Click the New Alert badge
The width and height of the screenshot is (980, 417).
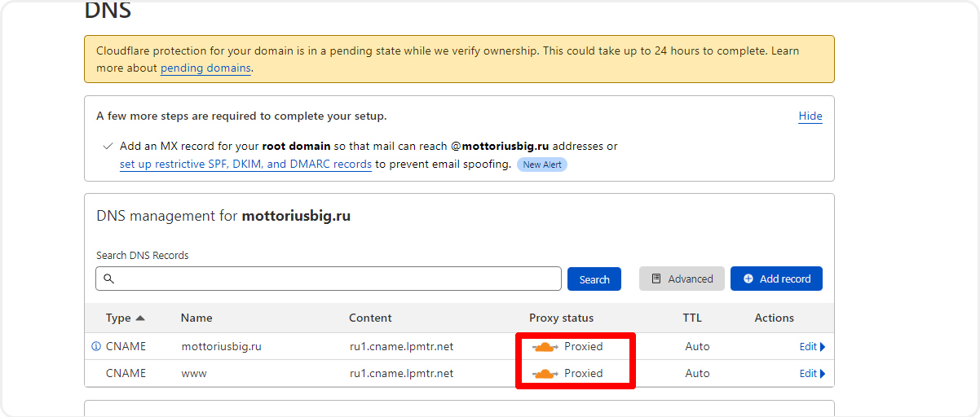[x=542, y=165]
